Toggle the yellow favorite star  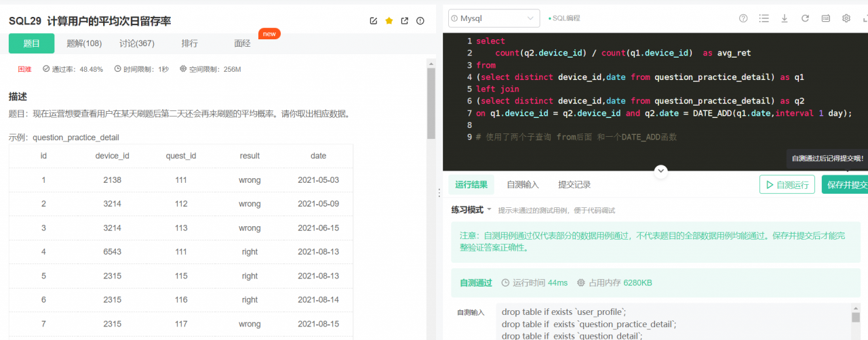(389, 21)
